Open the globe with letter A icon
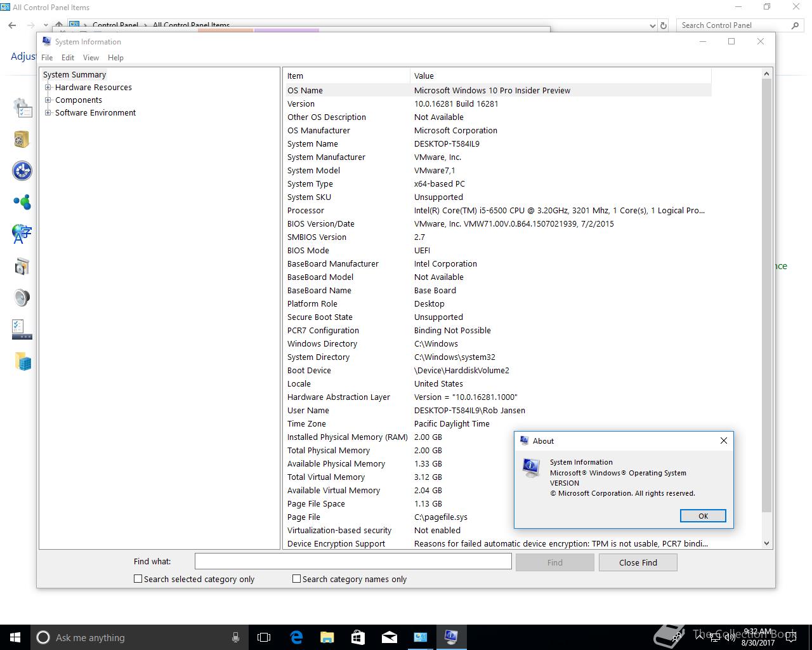Image resolution: width=812 pixels, height=650 pixels. click(x=22, y=234)
